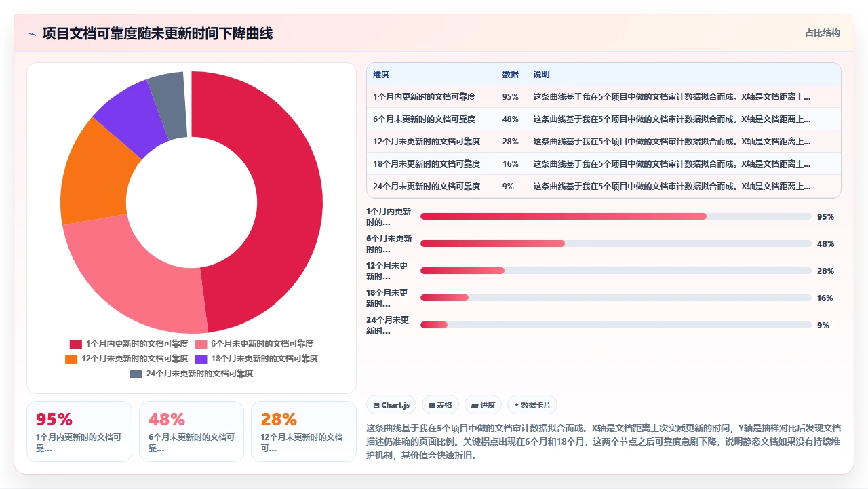Click the 28% cell in the table

(x=511, y=142)
